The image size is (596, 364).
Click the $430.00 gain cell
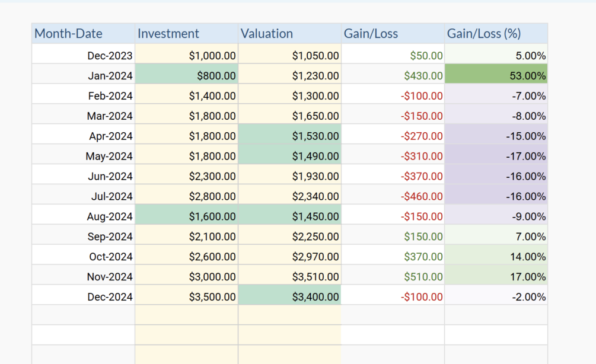tap(393, 76)
